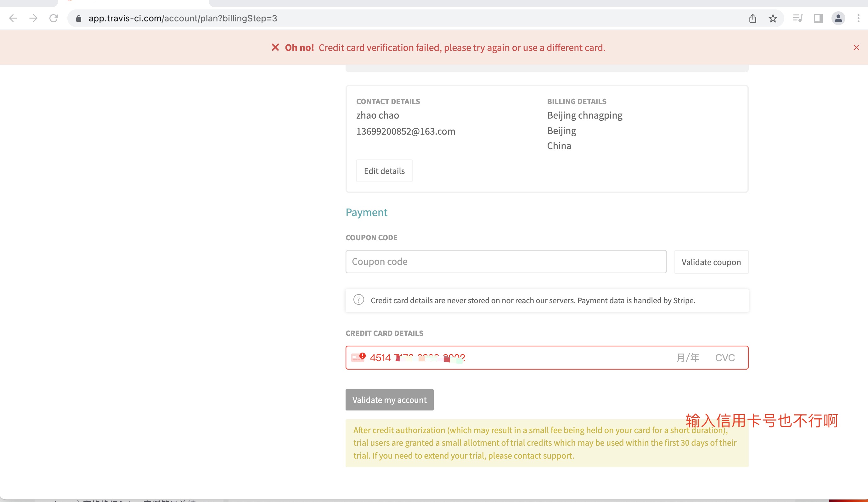Click the credit card verification failed message
The height and width of the screenshot is (502, 868).
click(462, 47)
